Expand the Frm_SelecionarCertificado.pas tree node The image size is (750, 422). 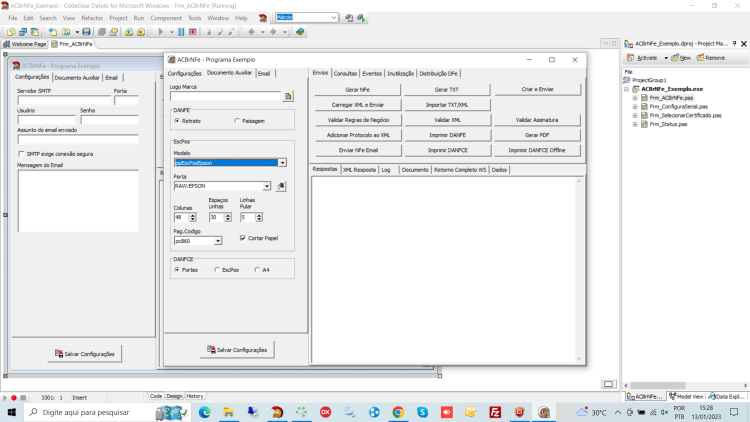[635, 115]
